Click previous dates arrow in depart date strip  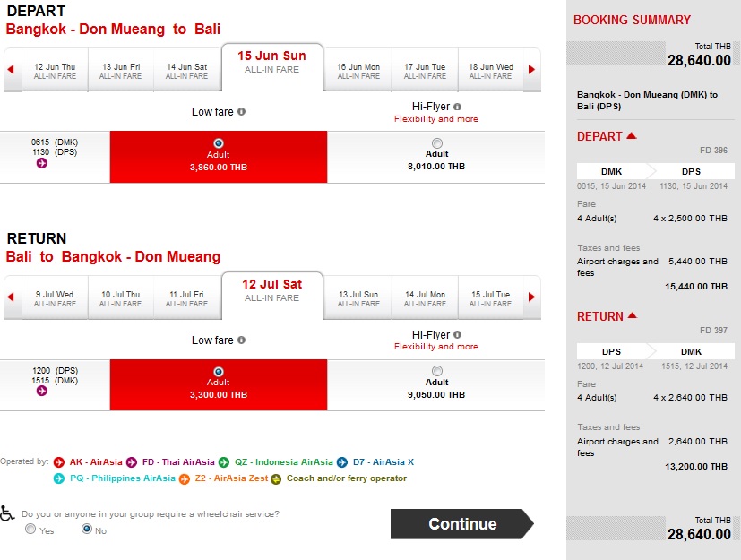(11, 70)
